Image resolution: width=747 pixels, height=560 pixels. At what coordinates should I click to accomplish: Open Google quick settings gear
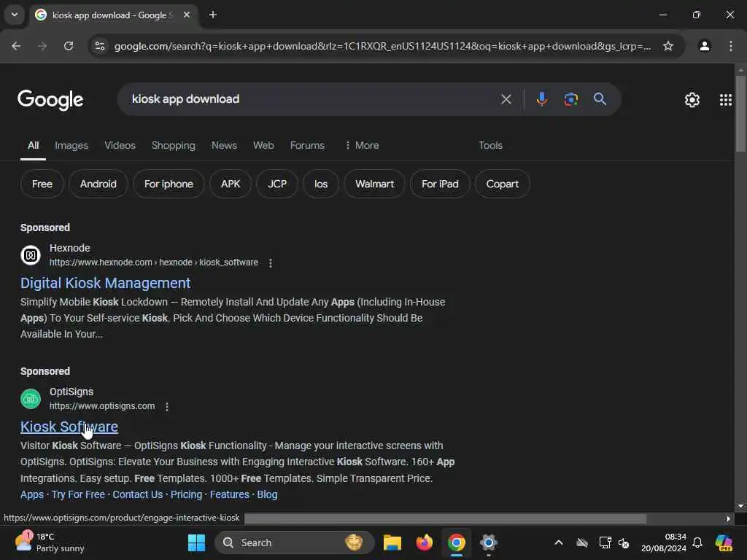692,100
